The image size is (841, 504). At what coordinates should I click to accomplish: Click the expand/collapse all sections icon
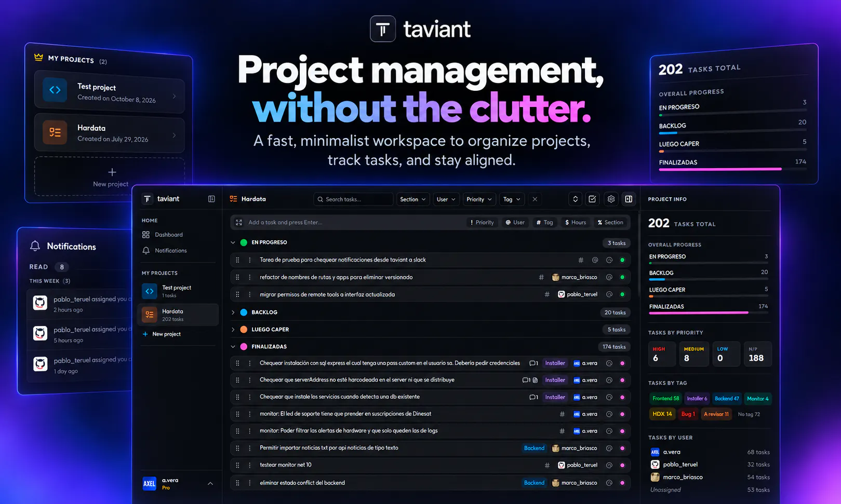pos(575,199)
